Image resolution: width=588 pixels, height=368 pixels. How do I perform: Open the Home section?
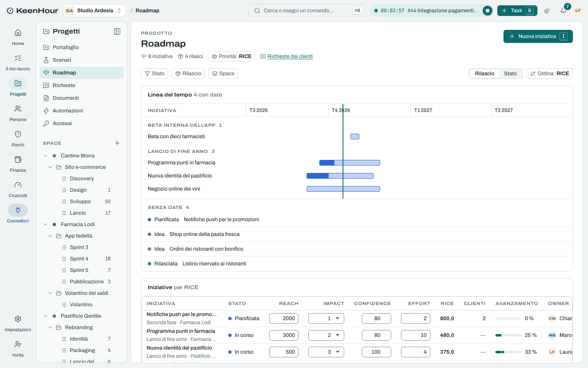coord(18,37)
